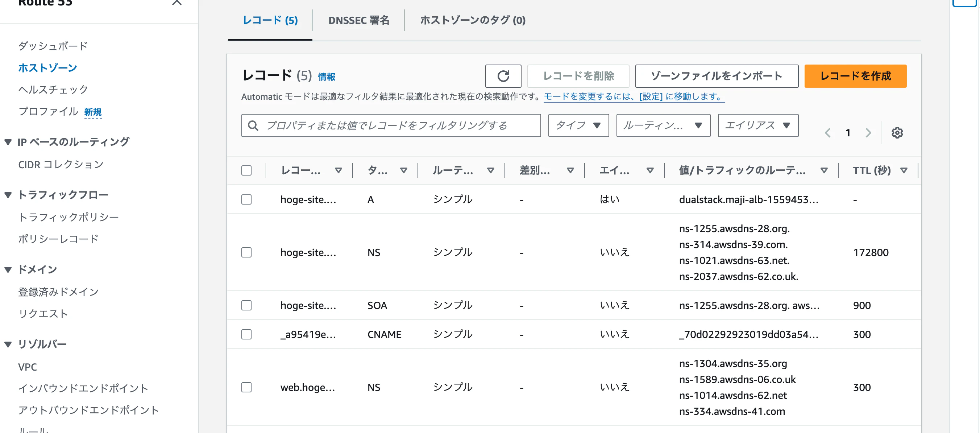Toggle the select-all records checkbox
Viewport: 980px width, 433px height.
pos(246,170)
